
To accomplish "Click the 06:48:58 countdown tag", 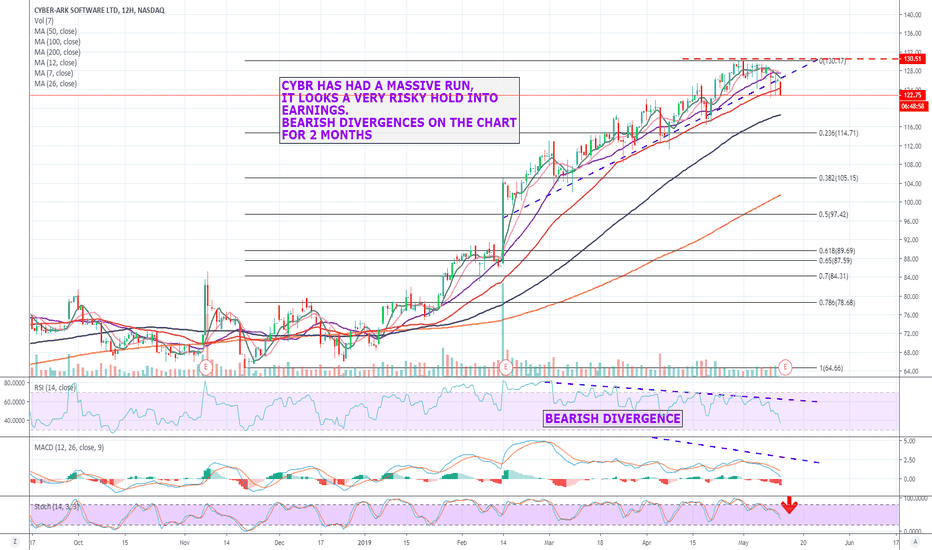I will pos(913,106).
